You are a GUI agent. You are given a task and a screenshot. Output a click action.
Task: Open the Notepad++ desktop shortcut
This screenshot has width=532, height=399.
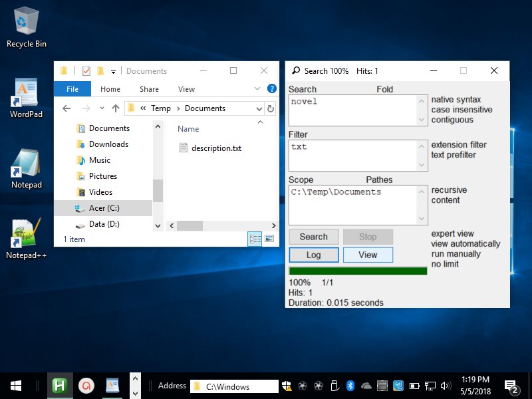pos(26,234)
